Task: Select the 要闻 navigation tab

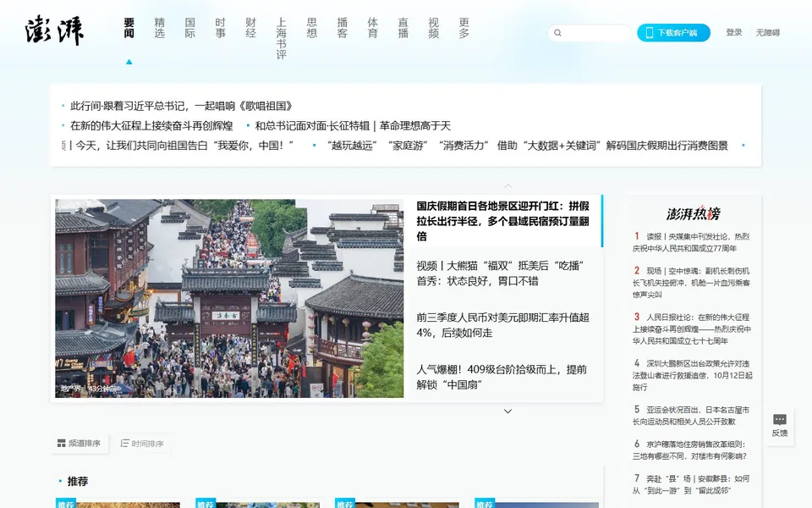Action: click(x=129, y=28)
